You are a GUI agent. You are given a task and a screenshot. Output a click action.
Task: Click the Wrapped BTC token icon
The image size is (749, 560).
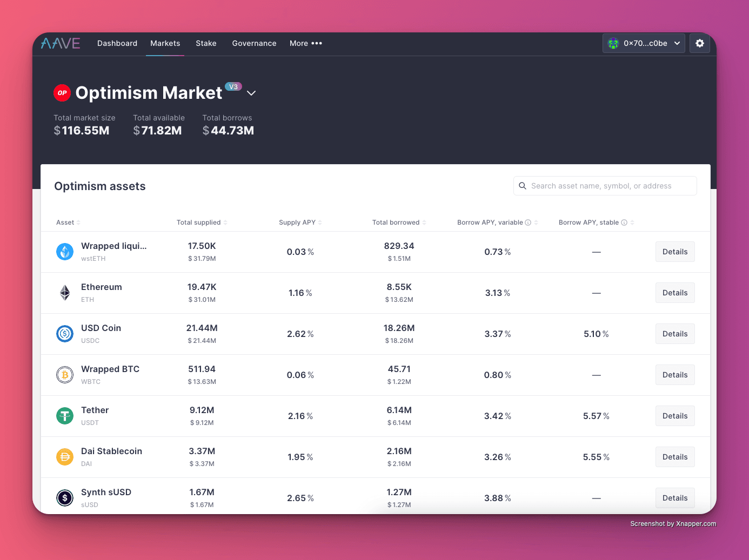(x=65, y=375)
